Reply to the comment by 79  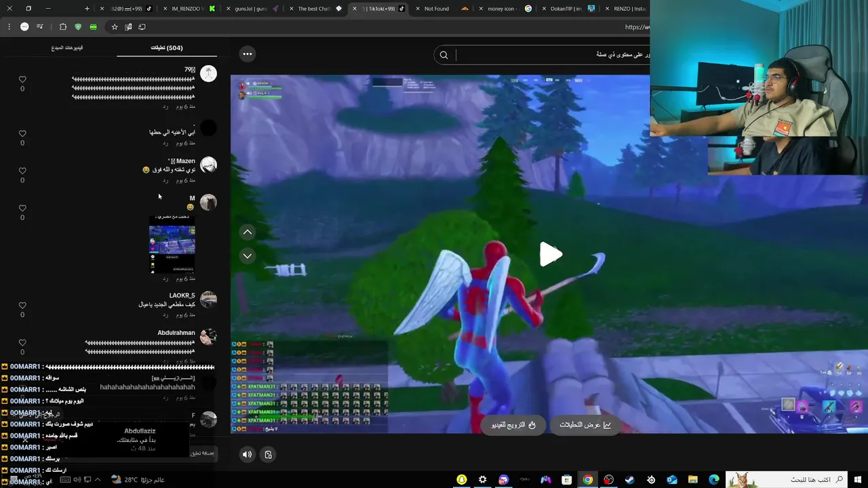coord(165,106)
